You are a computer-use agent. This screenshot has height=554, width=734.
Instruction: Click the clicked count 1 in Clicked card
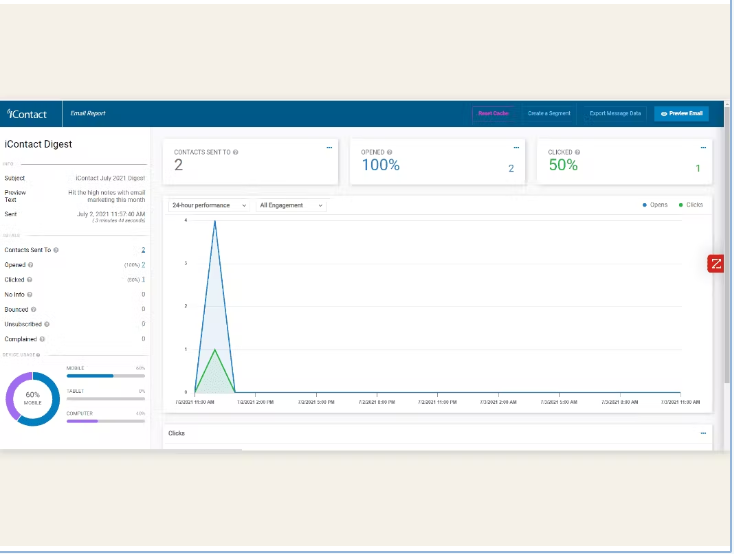click(698, 169)
